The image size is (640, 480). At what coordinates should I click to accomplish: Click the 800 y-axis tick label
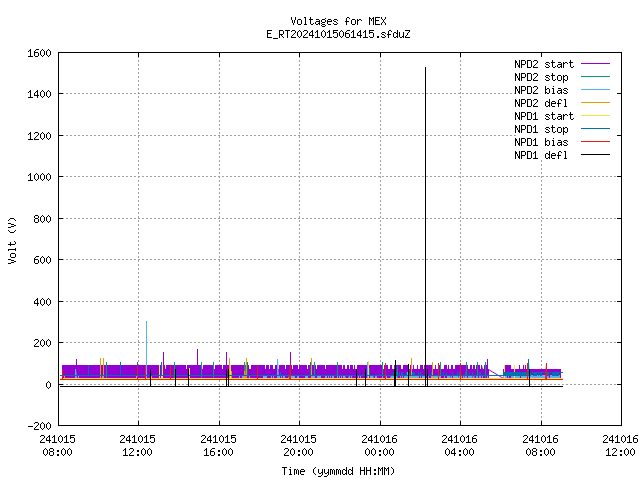tap(42, 219)
